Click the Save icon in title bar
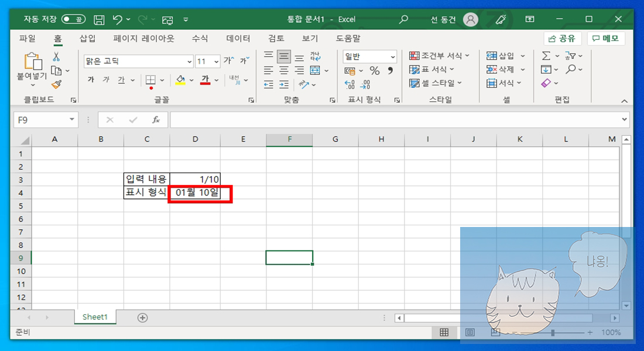The width and height of the screenshot is (644, 351). [99, 19]
